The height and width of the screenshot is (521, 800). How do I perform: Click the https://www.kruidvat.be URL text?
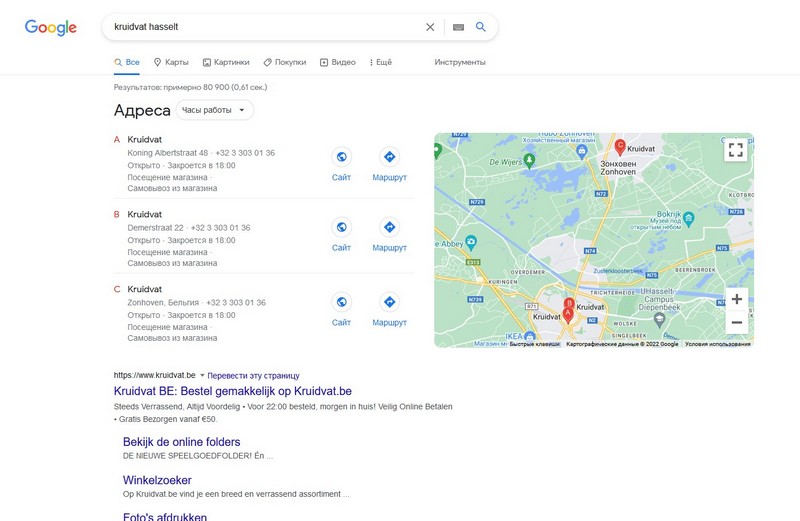click(x=155, y=376)
